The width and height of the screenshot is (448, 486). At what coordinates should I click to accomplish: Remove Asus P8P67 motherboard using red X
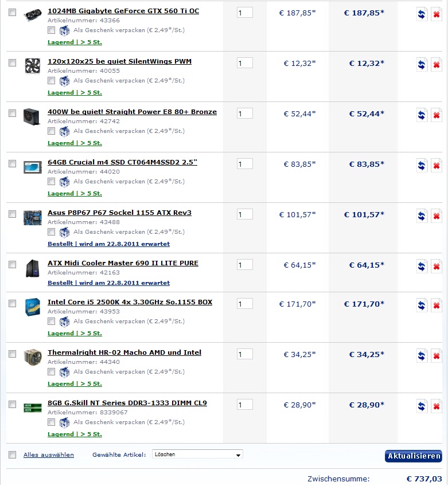[x=436, y=216]
